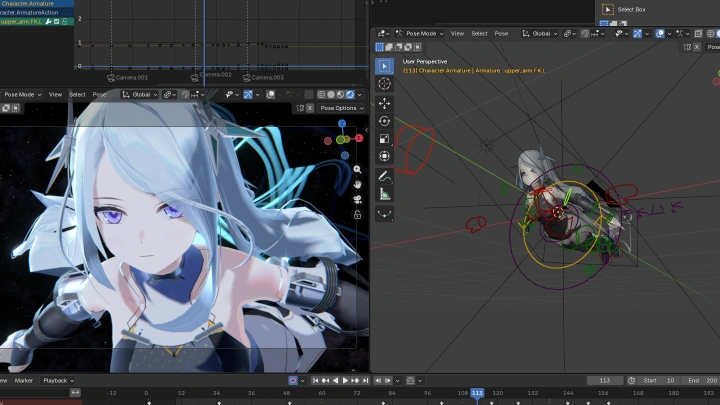Set selection mode to subtract in right viewport
720x405 pixels.
click(x=399, y=47)
